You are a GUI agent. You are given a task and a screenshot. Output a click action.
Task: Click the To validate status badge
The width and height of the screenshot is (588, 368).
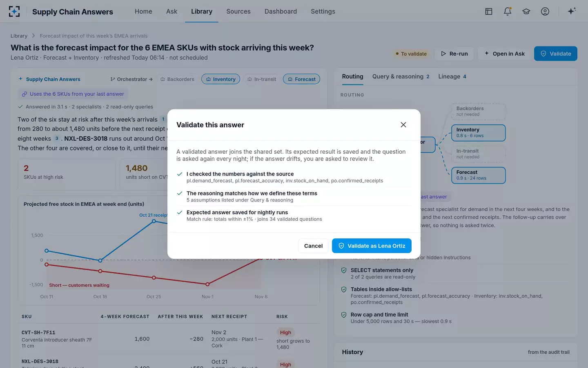pyautogui.click(x=411, y=54)
